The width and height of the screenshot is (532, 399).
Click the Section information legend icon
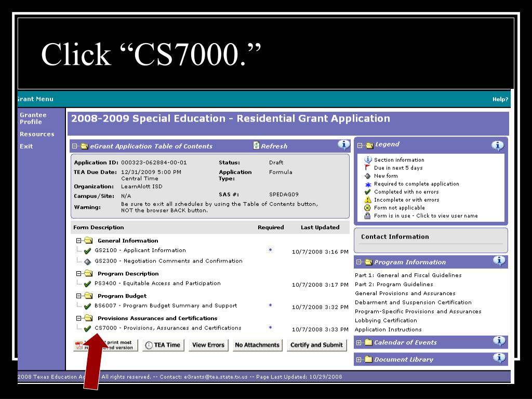(x=368, y=159)
